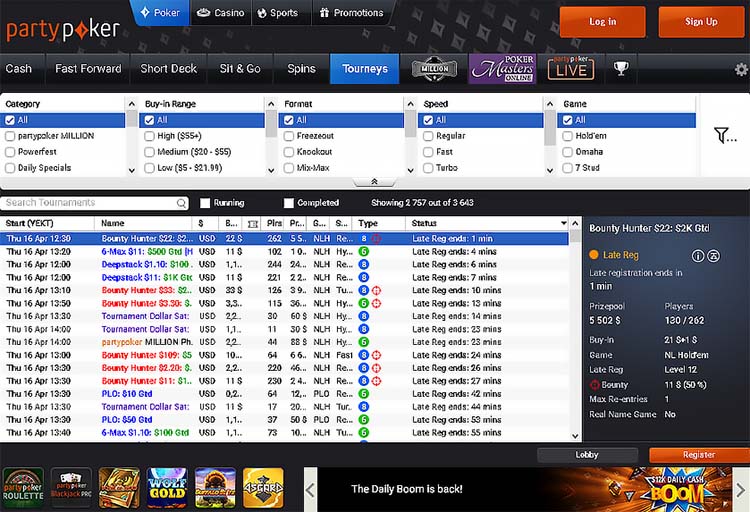This screenshot has height=512, width=750.
Task: Click the Sign Up button
Action: click(701, 22)
